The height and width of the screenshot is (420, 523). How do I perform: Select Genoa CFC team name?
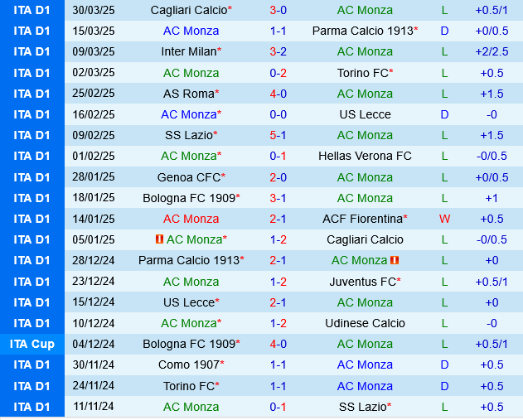tap(188, 177)
